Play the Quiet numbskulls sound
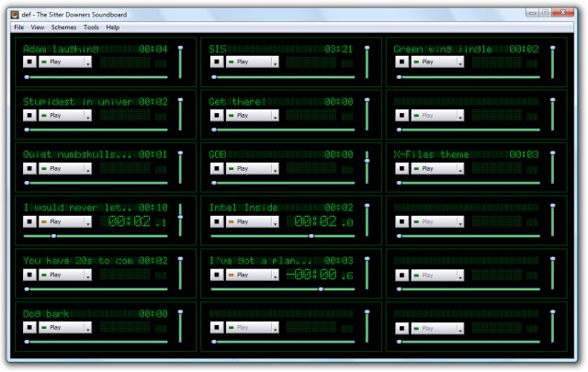The height and width of the screenshot is (372, 588). pyautogui.click(x=62, y=168)
